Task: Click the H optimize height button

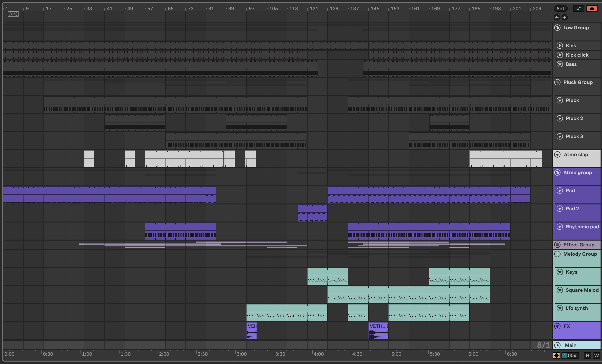Action: pos(587,355)
